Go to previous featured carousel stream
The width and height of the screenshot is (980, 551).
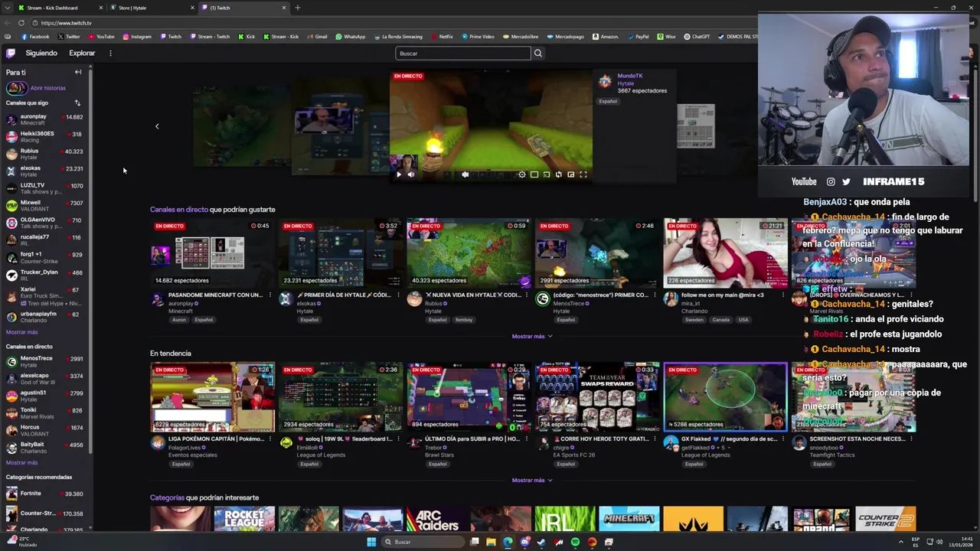click(157, 126)
